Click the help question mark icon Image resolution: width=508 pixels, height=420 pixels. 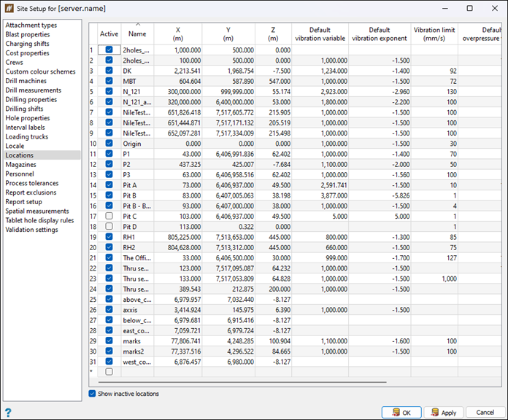(8, 412)
